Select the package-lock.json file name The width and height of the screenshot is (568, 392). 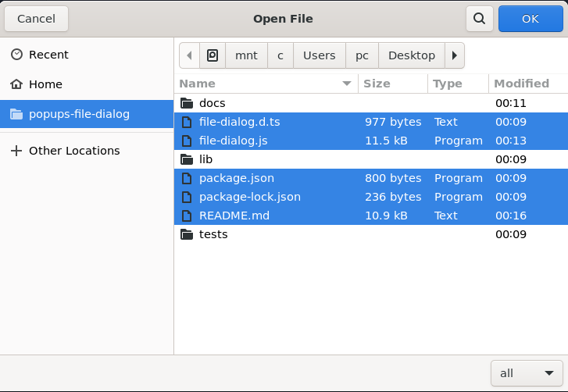point(250,197)
